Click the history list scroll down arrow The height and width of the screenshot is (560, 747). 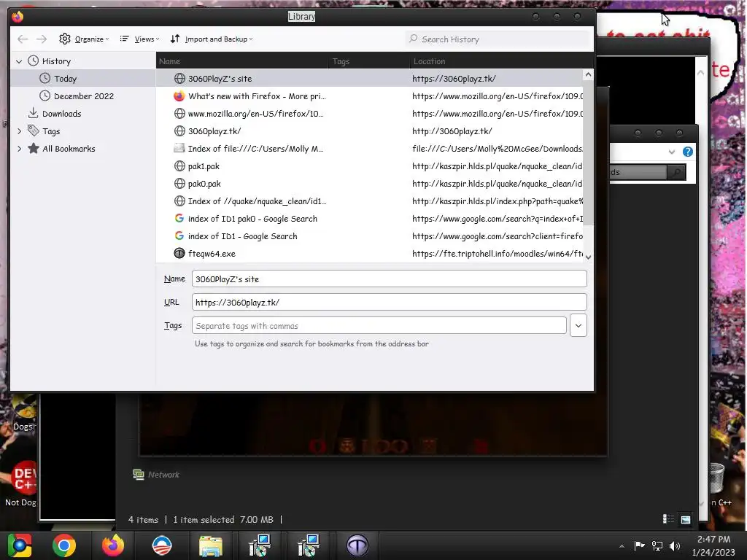click(x=589, y=257)
